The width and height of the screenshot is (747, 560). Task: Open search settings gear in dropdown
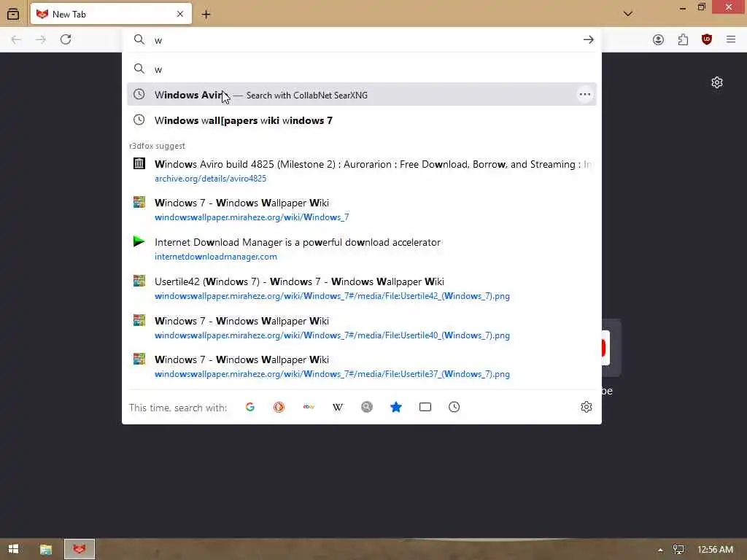[x=587, y=407]
